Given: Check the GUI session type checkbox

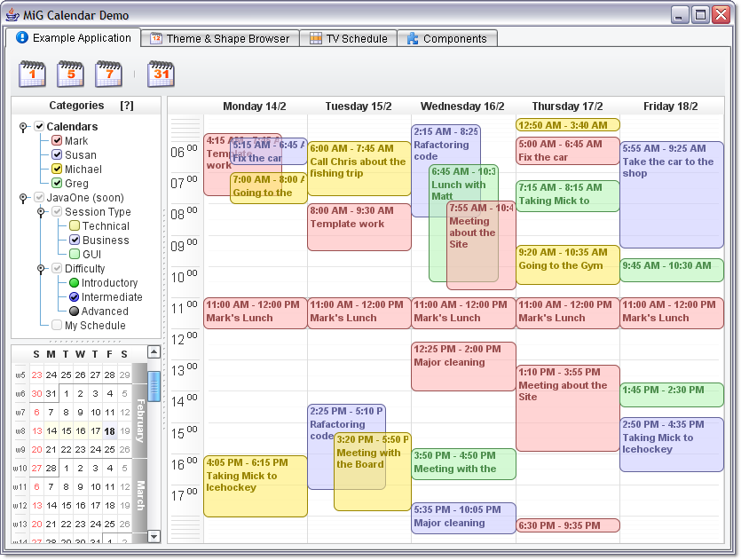Looking at the screenshot, I should [x=75, y=254].
